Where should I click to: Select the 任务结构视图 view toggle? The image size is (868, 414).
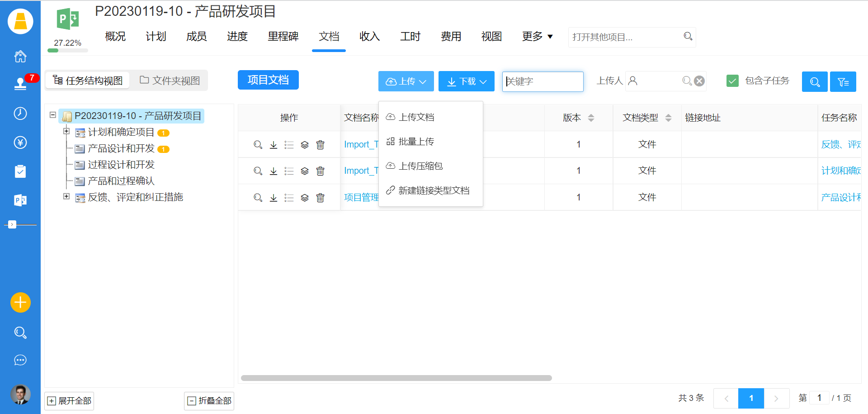click(x=88, y=81)
